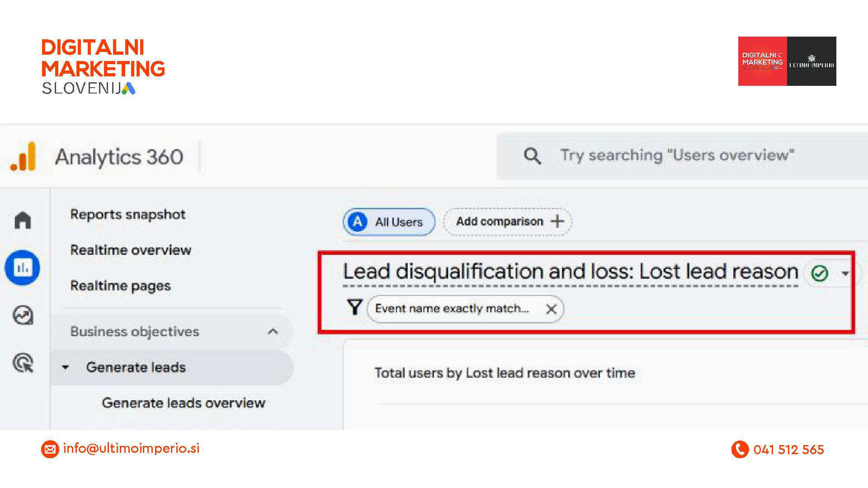The height and width of the screenshot is (488, 868).
Task: Click the filter funnel icon
Action: point(355,308)
